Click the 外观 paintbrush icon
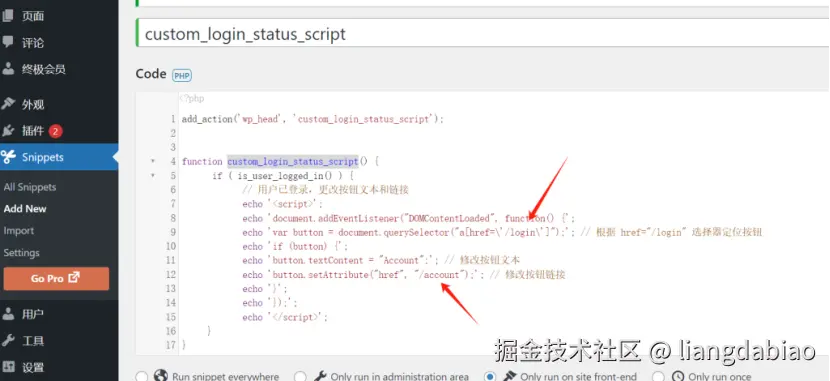This screenshot has height=381, width=830. tap(7, 104)
